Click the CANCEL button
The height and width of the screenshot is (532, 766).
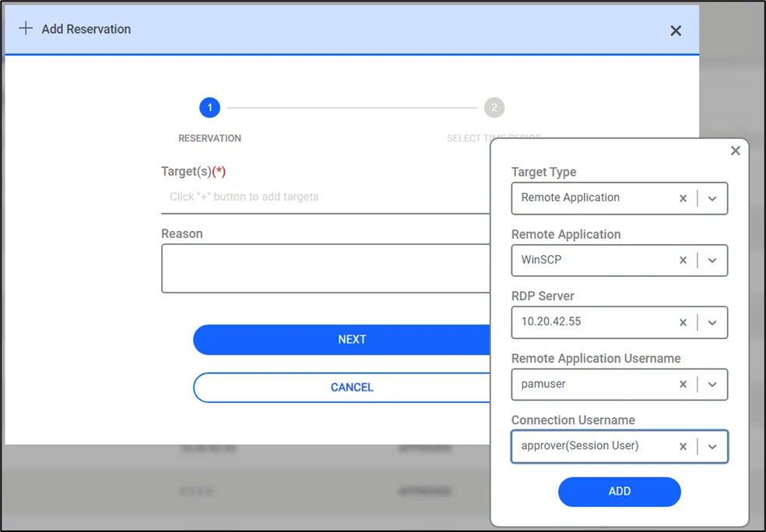point(342,387)
